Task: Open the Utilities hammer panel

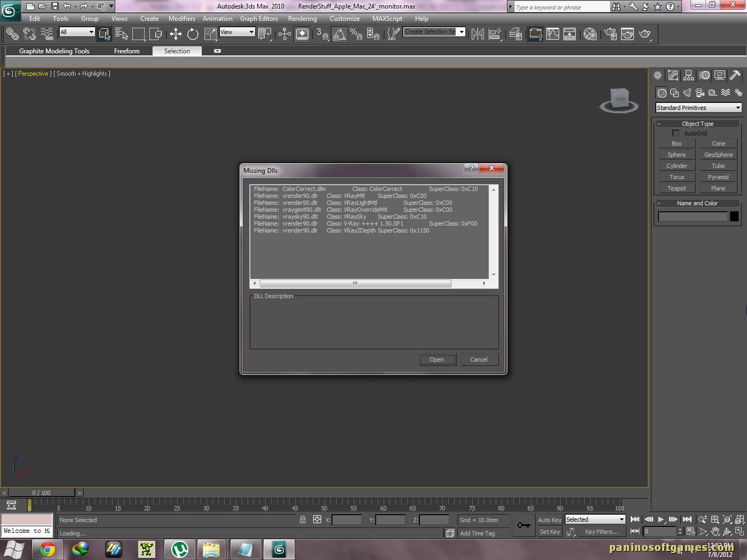Action: (x=735, y=75)
